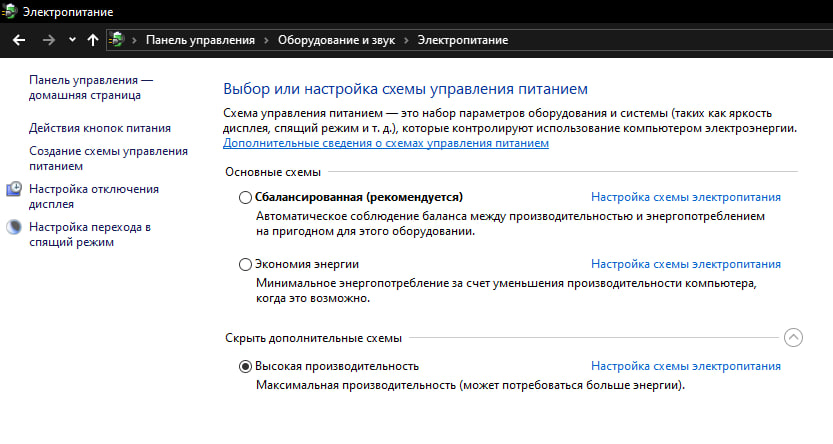Open the recent locations dropdown arrow

(72, 40)
